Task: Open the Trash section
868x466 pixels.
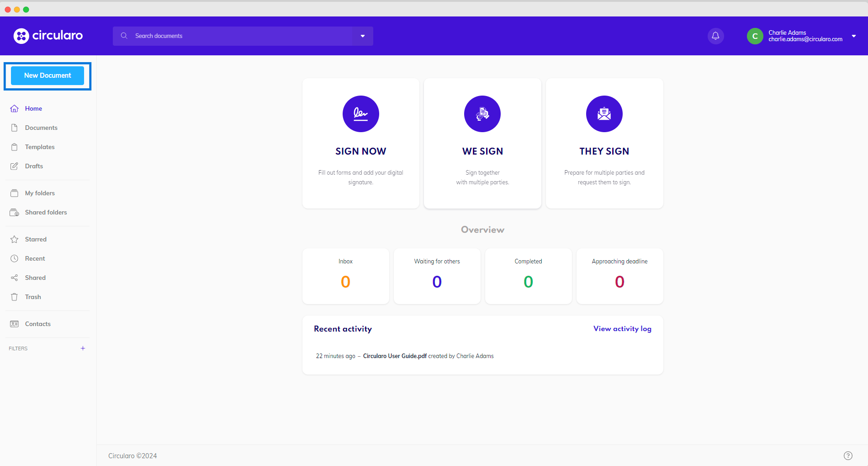Action: [33, 297]
